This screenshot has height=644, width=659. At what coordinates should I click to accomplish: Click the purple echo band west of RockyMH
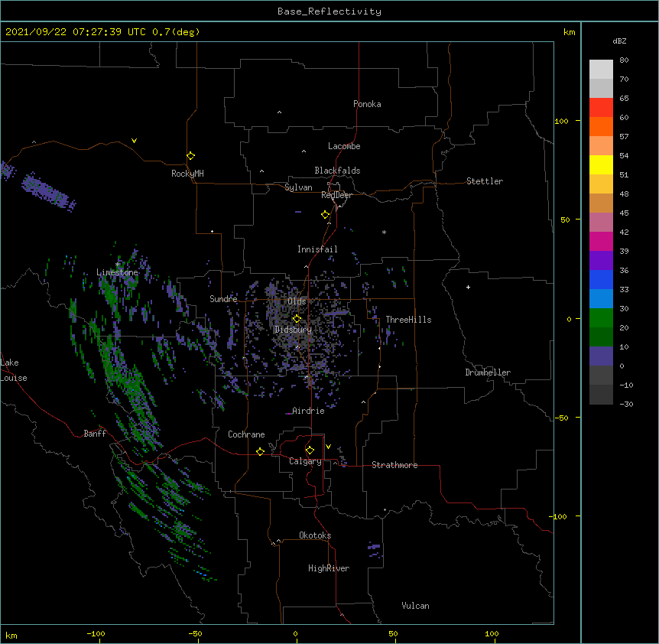point(48,192)
